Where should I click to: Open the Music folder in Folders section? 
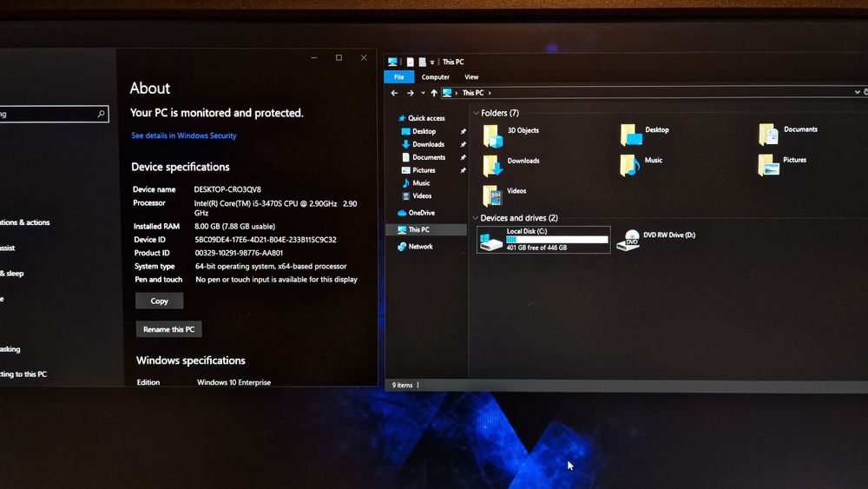630,165
